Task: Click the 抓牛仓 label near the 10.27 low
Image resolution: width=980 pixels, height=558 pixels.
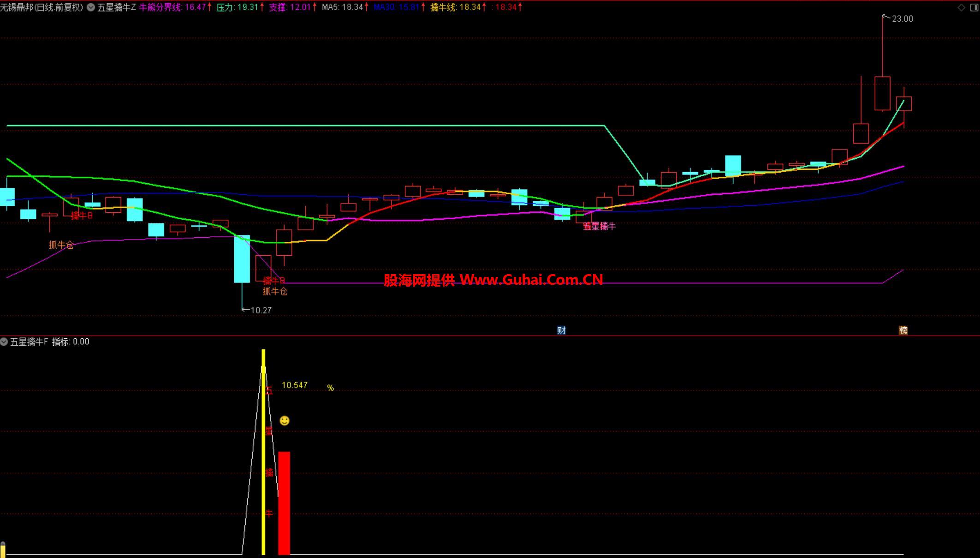Action: coord(275,291)
